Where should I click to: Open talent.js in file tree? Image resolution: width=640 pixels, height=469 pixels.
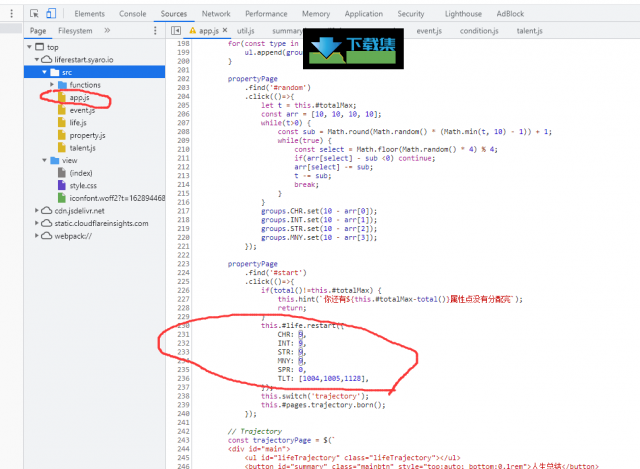click(x=82, y=148)
